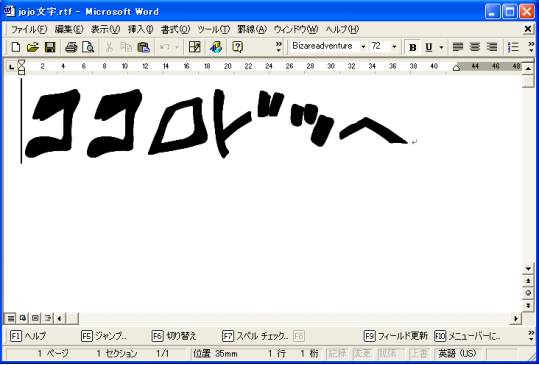539x365 pixels.
Task: Expand standard toolbar options chevron
Action: 278,47
